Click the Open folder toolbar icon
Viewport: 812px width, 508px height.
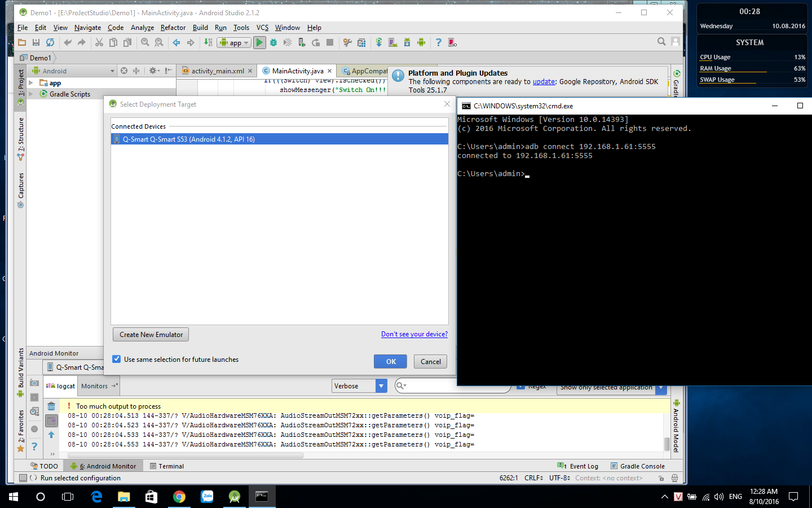tap(22, 42)
